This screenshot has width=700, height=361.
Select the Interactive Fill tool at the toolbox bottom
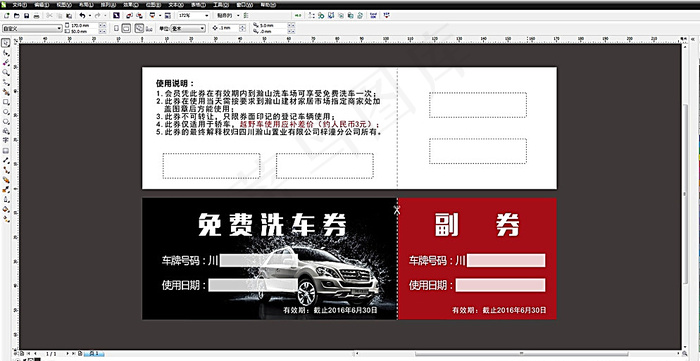(6, 219)
